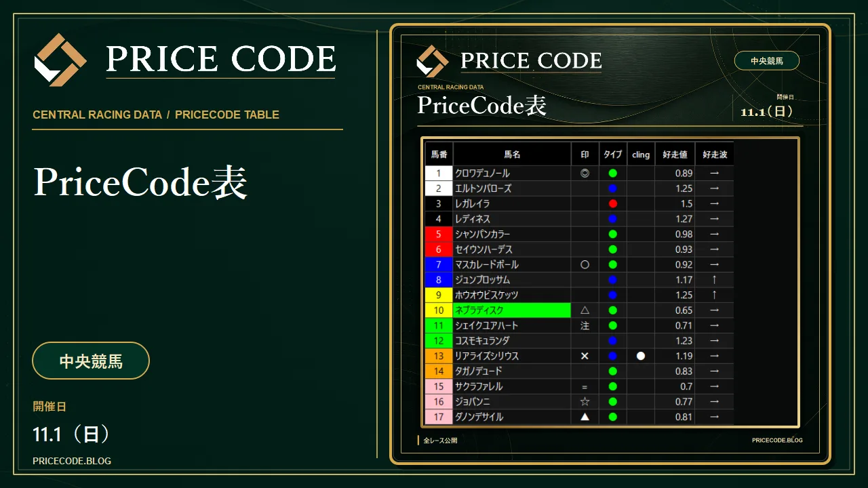Viewport: 868px width, 488px height.
Task: Click the 好走値 value 0.89
Action: pos(684,174)
